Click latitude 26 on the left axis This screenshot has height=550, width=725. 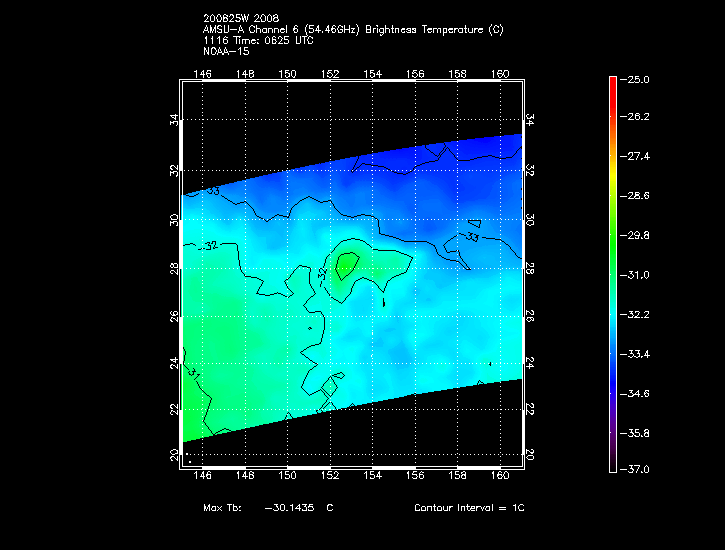point(174,315)
